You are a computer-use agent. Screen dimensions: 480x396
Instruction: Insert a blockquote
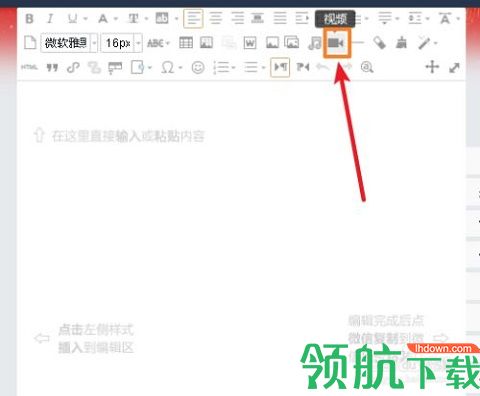(52, 68)
